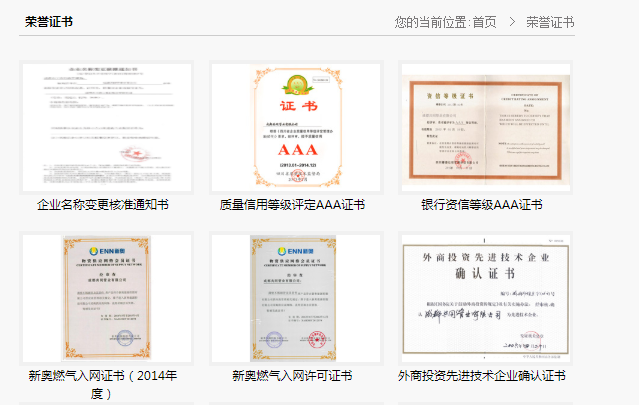This screenshot has width=639, height=405.
Task: Open the 资信等级证书 booklet image
Action: pos(486,128)
